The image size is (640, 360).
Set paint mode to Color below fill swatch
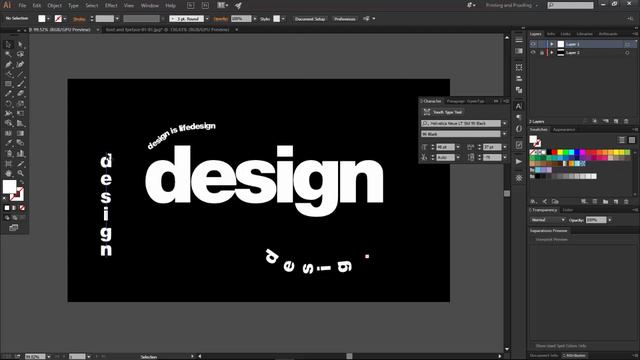[7, 208]
